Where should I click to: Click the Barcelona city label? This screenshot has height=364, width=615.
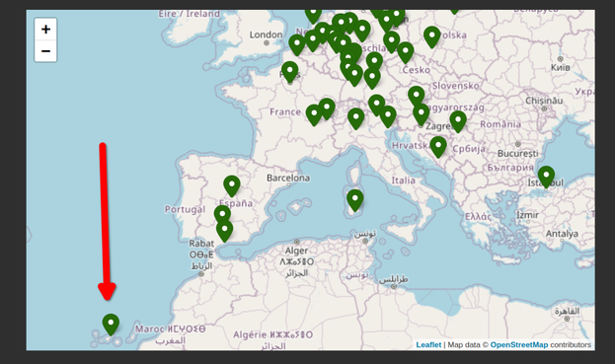(288, 178)
